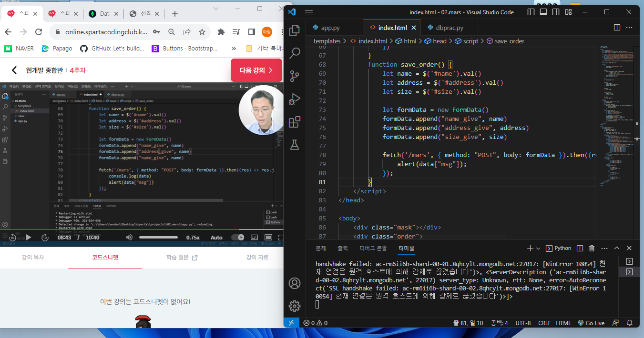Click the remote window status bar icon

(x=291, y=323)
